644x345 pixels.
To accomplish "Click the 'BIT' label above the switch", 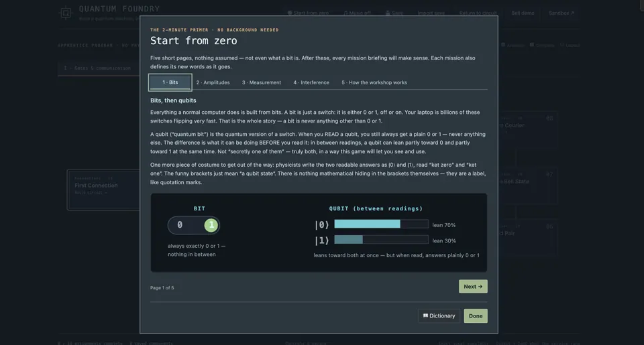I will 199,208.
